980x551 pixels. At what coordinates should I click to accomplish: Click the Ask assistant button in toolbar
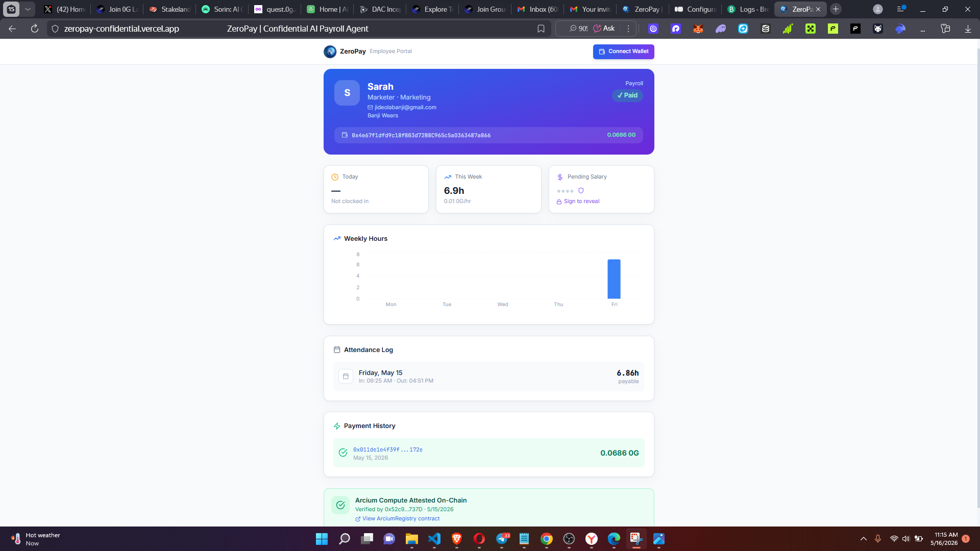[x=604, y=29]
